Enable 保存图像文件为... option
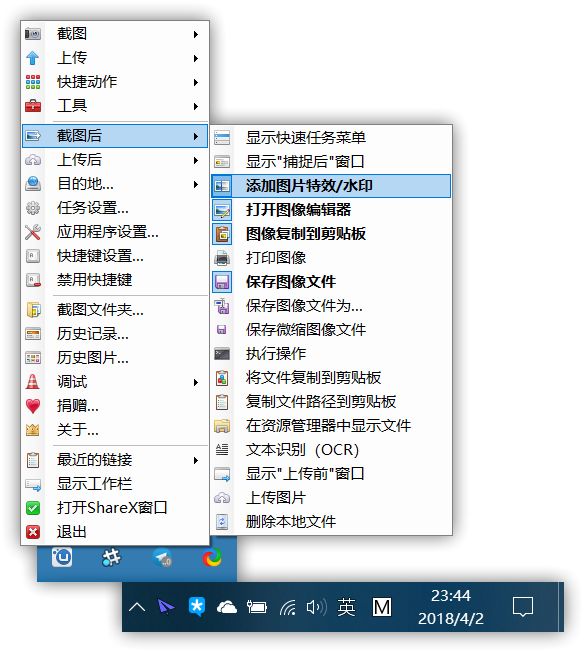This screenshot has width=584, height=652. tap(331, 306)
